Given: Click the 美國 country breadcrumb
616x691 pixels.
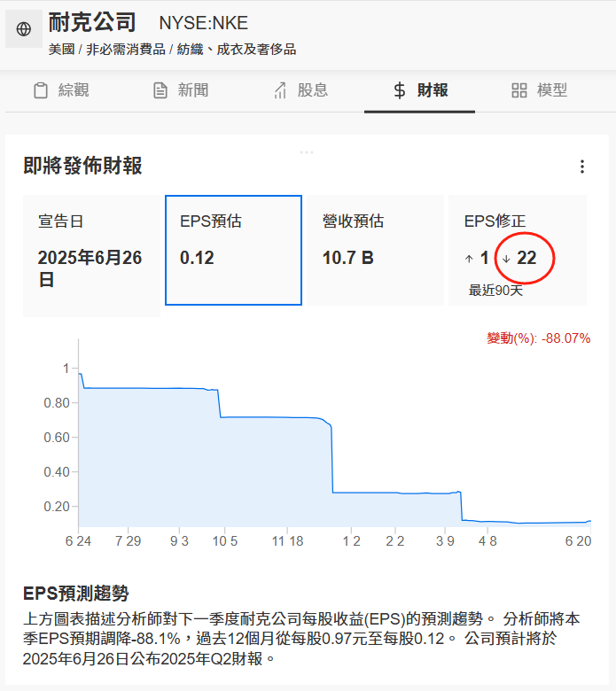Looking at the screenshot, I should (x=61, y=50).
